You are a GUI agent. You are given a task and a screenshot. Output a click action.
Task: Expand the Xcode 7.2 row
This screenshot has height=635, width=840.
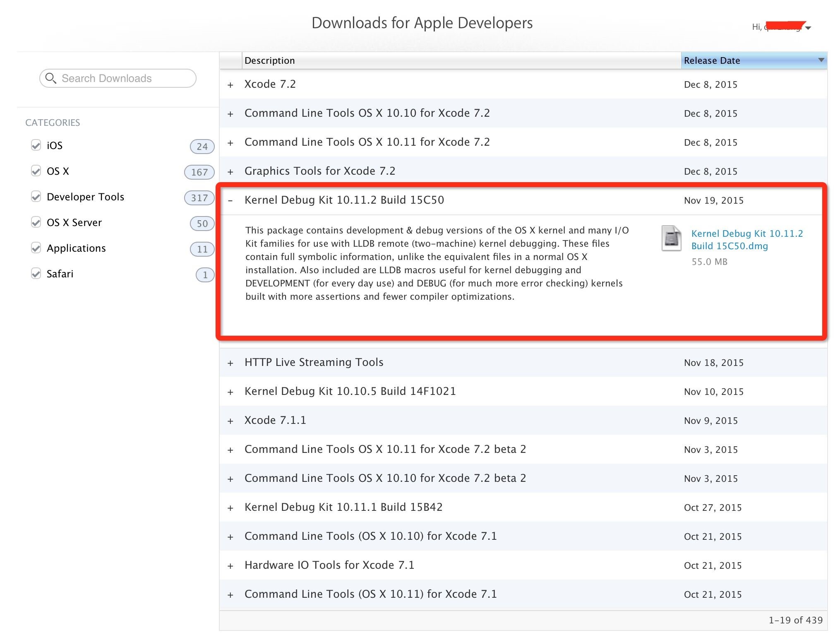pos(230,85)
